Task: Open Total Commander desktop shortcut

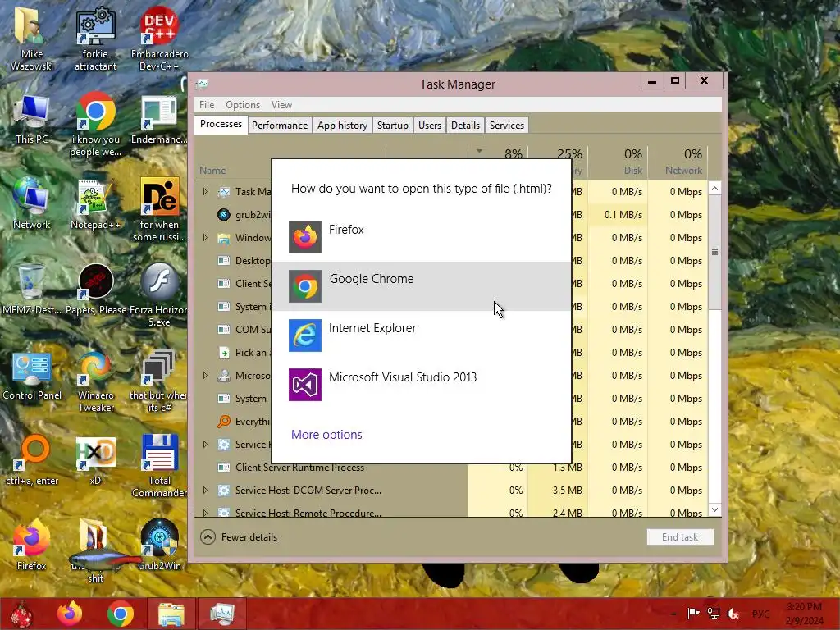Action: click(159, 465)
